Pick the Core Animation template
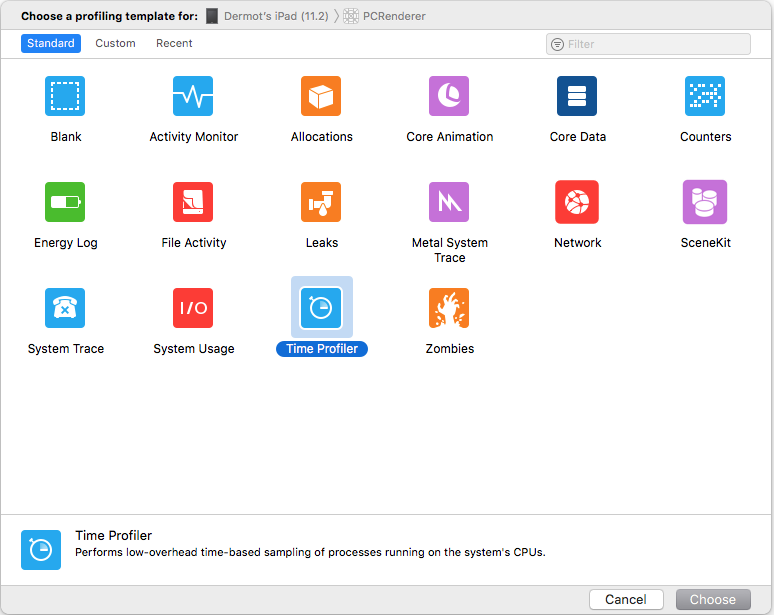The height and width of the screenshot is (615, 774). pyautogui.click(x=449, y=97)
